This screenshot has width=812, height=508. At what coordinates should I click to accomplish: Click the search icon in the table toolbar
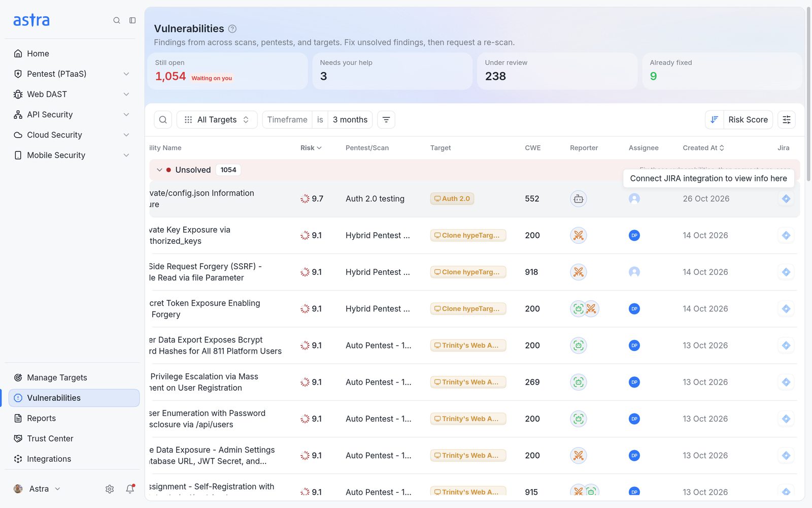(163, 120)
